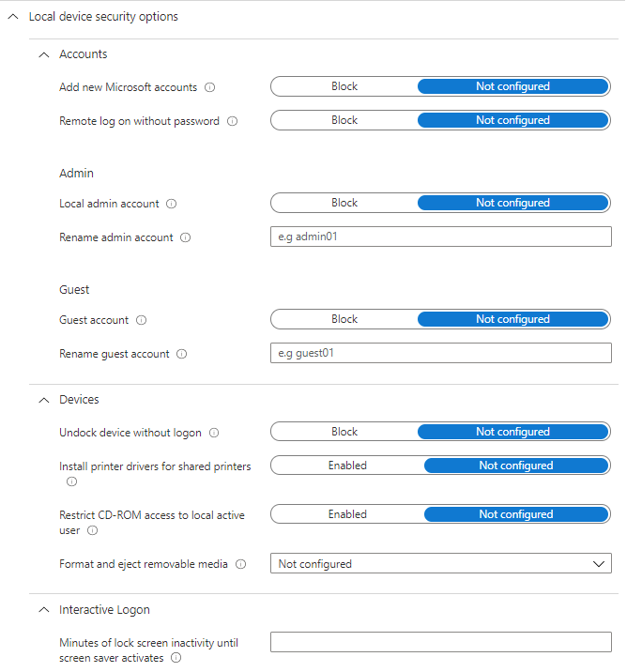Click info icon next to Local admin account
This screenshot has width=642, height=672.
[x=172, y=204]
